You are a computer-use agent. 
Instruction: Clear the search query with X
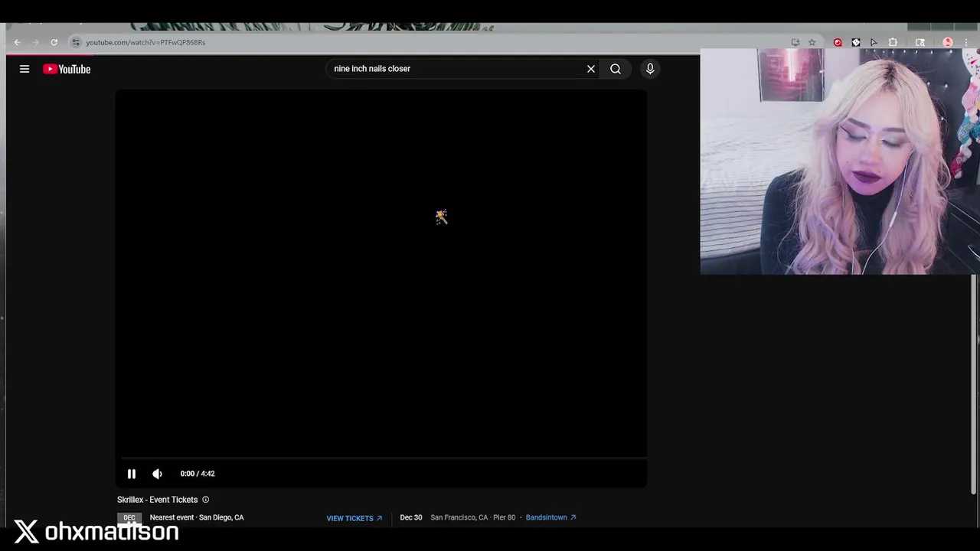click(591, 69)
